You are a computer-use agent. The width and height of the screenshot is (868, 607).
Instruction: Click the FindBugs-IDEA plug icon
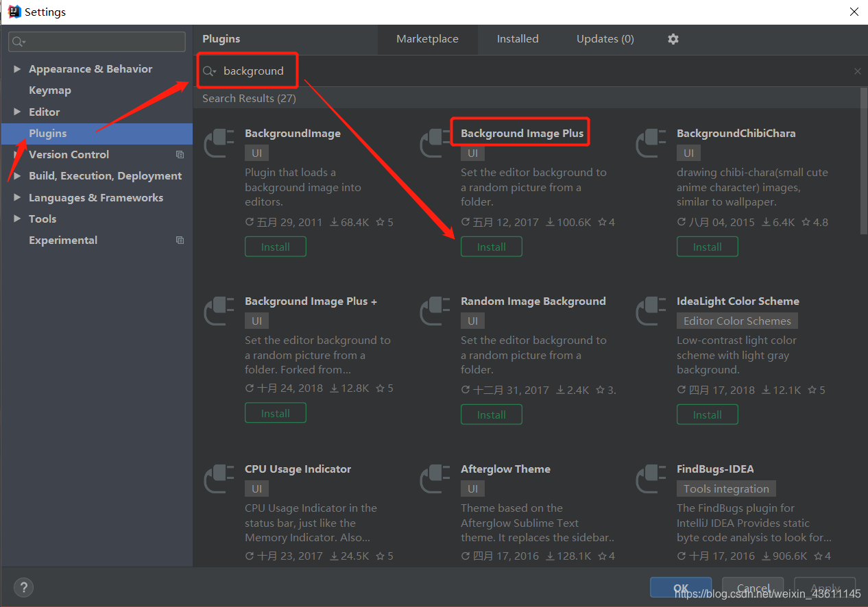coord(651,479)
